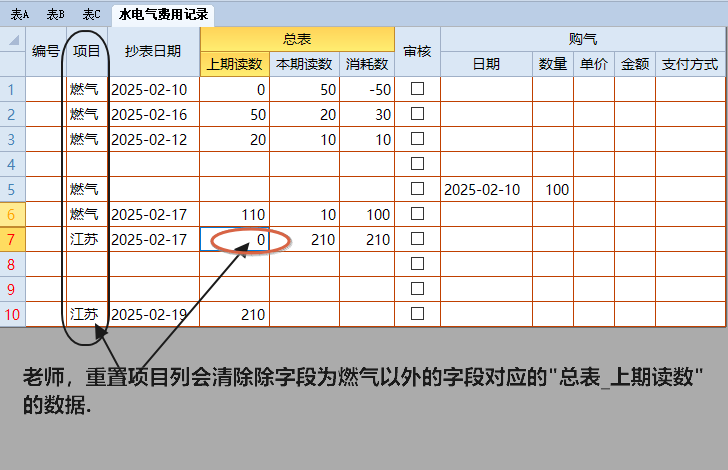The image size is (728, 470).
Task: Click the 消耗数 cell showing 100 in row 6
Action: [x=367, y=215]
